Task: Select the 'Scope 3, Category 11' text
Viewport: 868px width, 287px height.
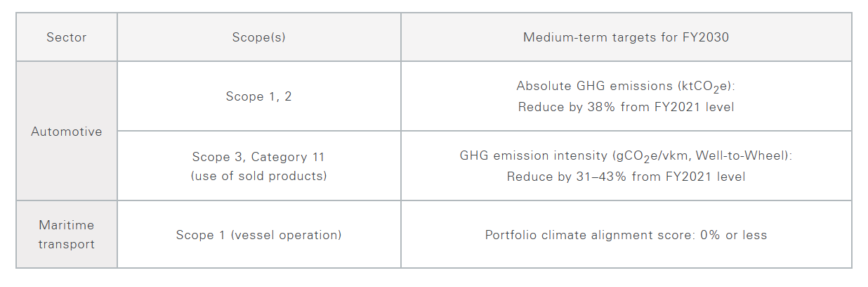Action: 258,157
